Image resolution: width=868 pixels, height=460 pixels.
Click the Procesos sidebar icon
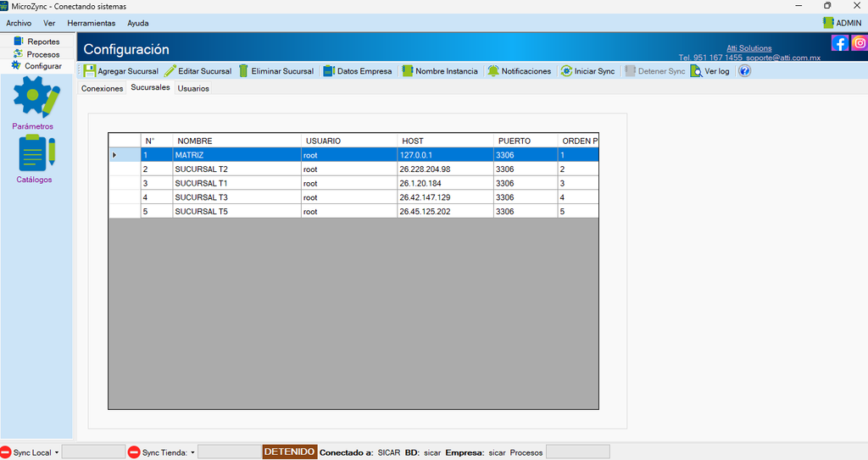point(19,53)
